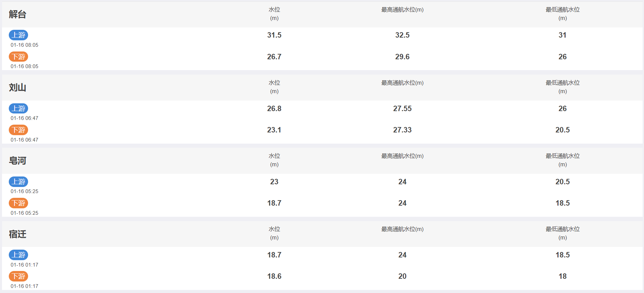Click 解台 downstream water level 26.7
Viewport: 644px width, 293px height.
click(x=274, y=57)
